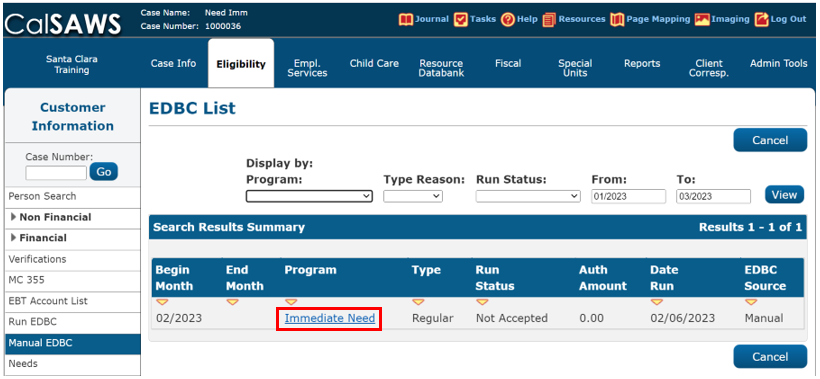
Task: Click the Log Out icon
Action: click(762, 20)
